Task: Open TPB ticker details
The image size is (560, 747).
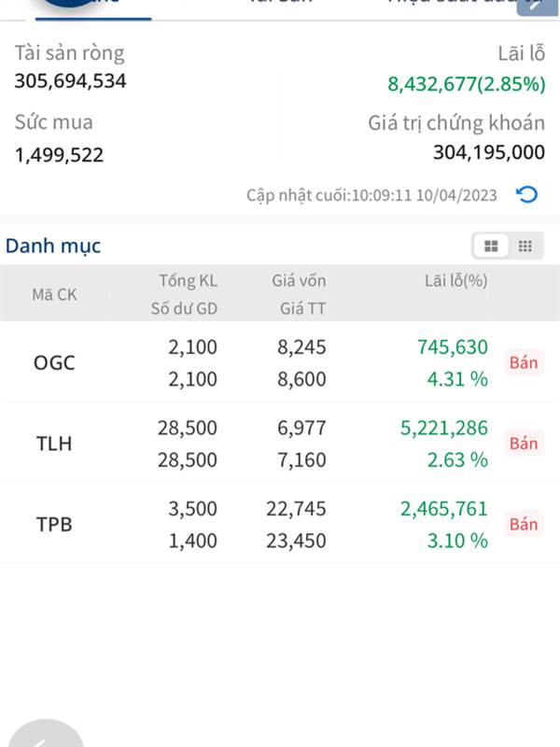Action: pos(54,524)
